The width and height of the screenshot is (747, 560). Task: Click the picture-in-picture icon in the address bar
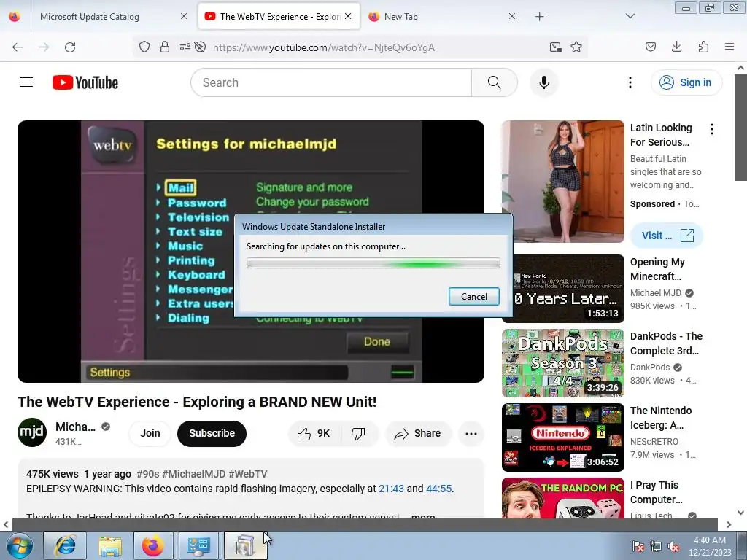click(x=555, y=47)
